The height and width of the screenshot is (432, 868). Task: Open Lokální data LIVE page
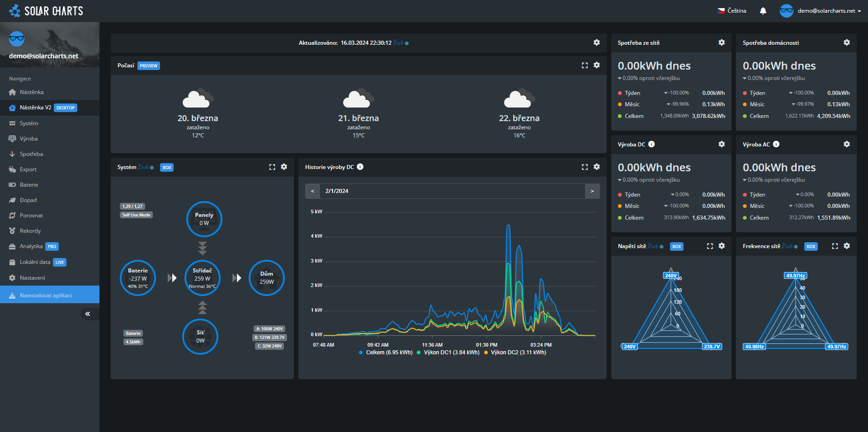50,262
